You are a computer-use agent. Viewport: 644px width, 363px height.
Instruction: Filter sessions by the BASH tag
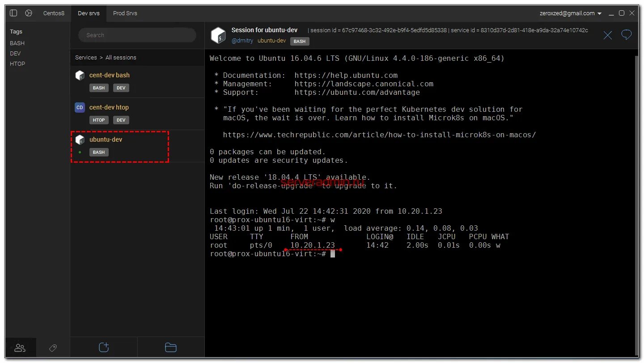pyautogui.click(x=17, y=43)
